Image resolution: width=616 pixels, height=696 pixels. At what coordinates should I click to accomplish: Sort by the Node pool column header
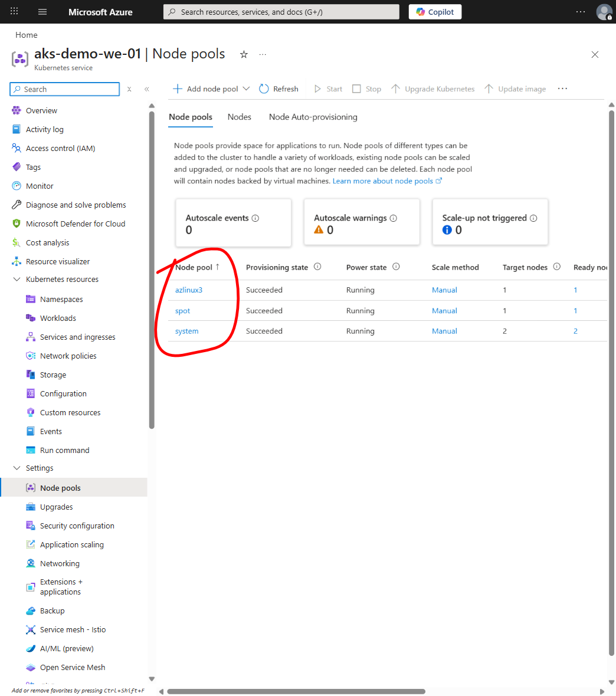click(x=197, y=267)
